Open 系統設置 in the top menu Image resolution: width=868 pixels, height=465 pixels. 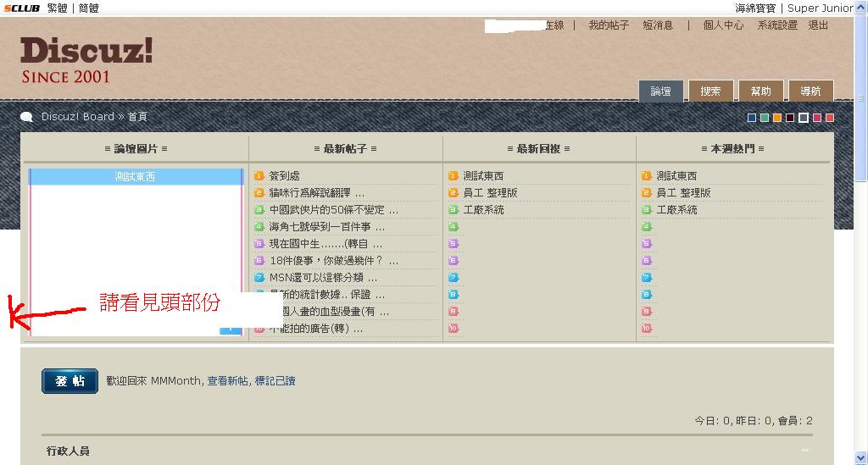tap(777, 25)
